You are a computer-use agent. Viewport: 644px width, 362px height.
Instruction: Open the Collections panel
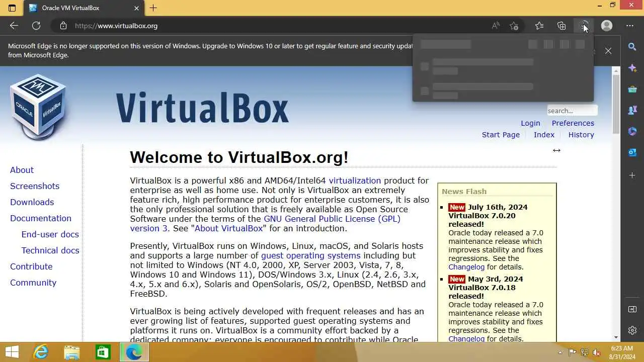561,26
